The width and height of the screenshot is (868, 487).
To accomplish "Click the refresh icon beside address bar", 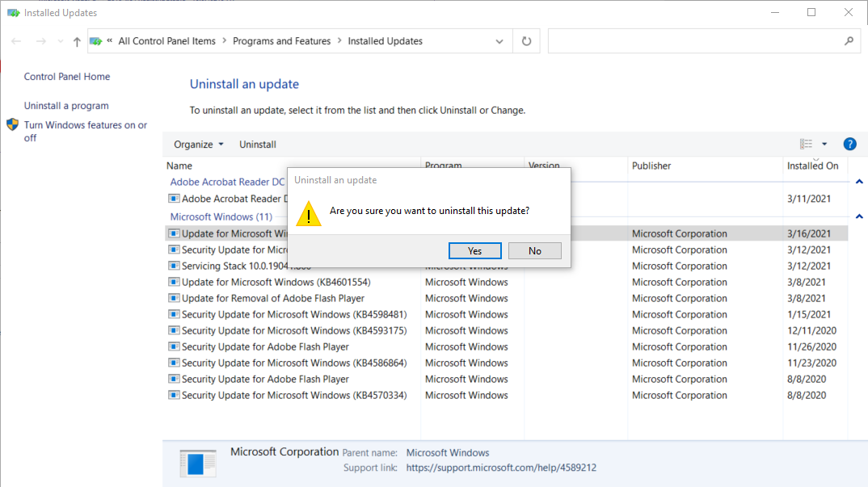I will click(x=526, y=40).
